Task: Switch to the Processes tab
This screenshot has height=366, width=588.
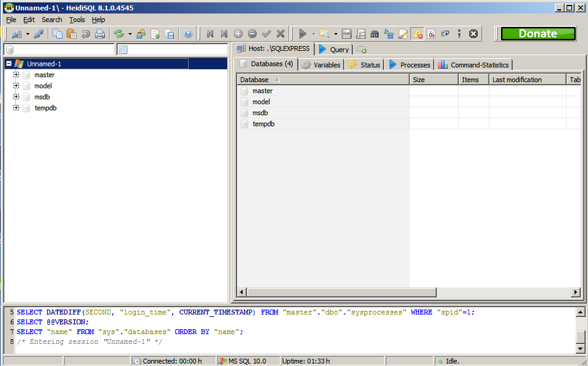Action: (410, 65)
